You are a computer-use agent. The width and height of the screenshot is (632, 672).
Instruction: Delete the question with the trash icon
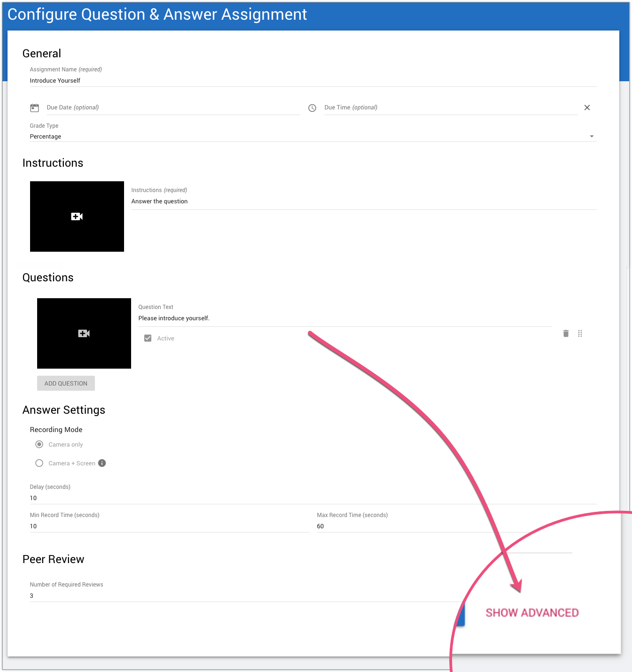pyautogui.click(x=566, y=333)
